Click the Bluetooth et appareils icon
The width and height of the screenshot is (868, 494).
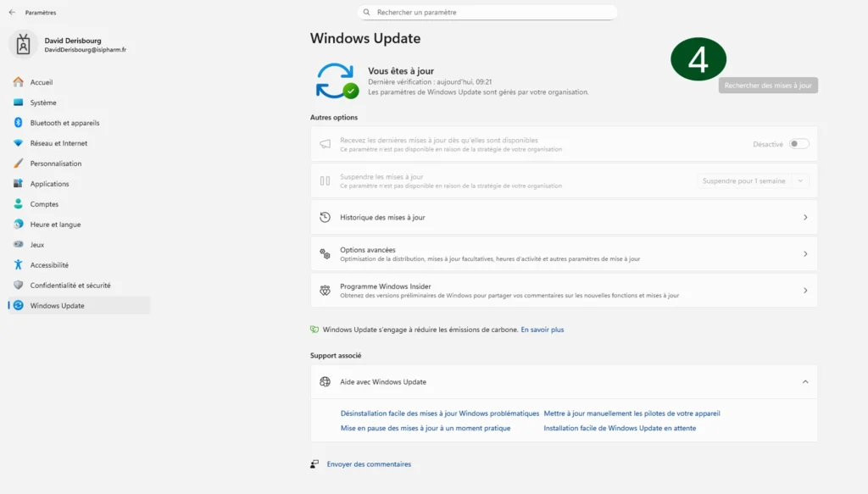(18, 123)
